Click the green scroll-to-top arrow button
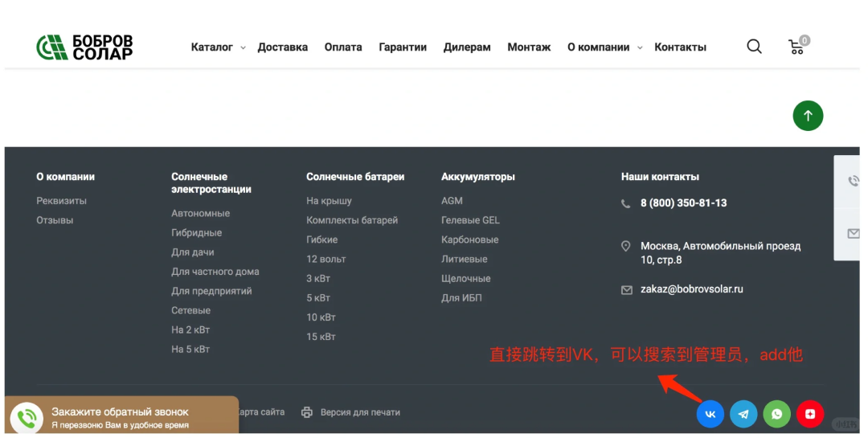Screen dimensions: 868x438 (x=808, y=116)
